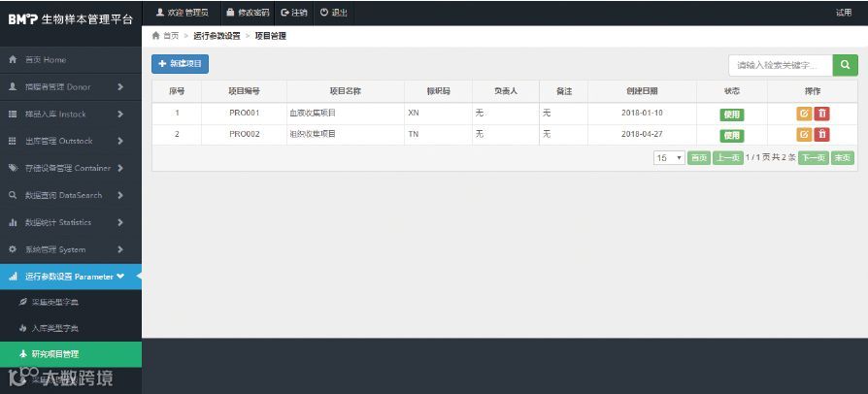Click the 标识码 column header
This screenshot has height=394, width=868.
point(439,91)
